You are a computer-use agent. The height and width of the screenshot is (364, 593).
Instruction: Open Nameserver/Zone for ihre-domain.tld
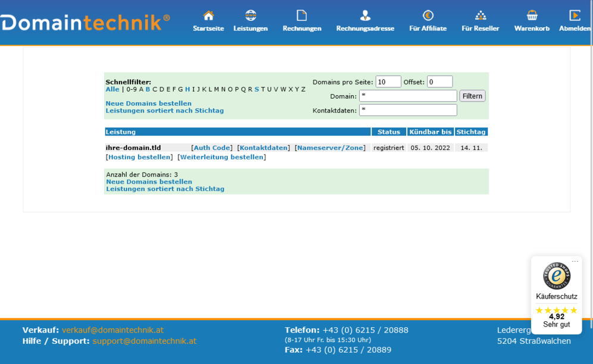(330, 148)
